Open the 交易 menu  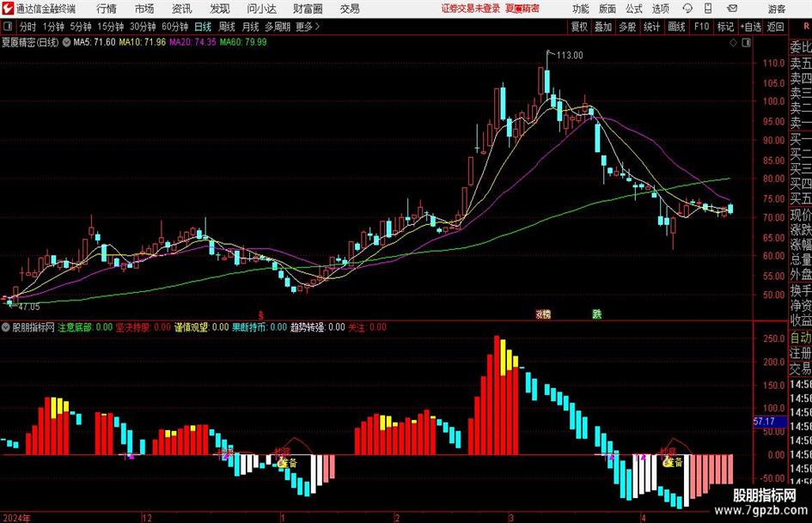[350, 9]
